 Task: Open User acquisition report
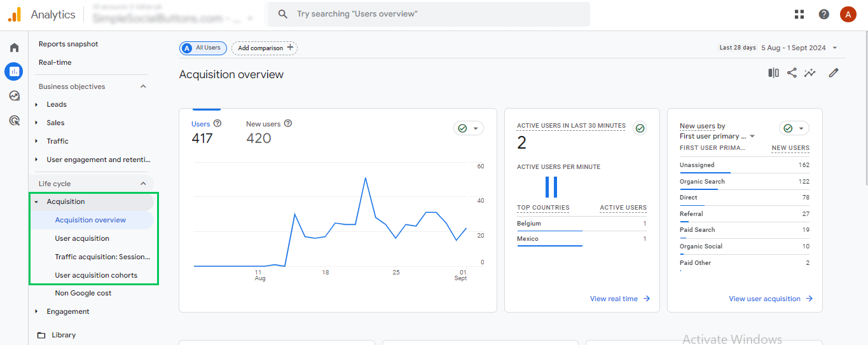point(82,238)
